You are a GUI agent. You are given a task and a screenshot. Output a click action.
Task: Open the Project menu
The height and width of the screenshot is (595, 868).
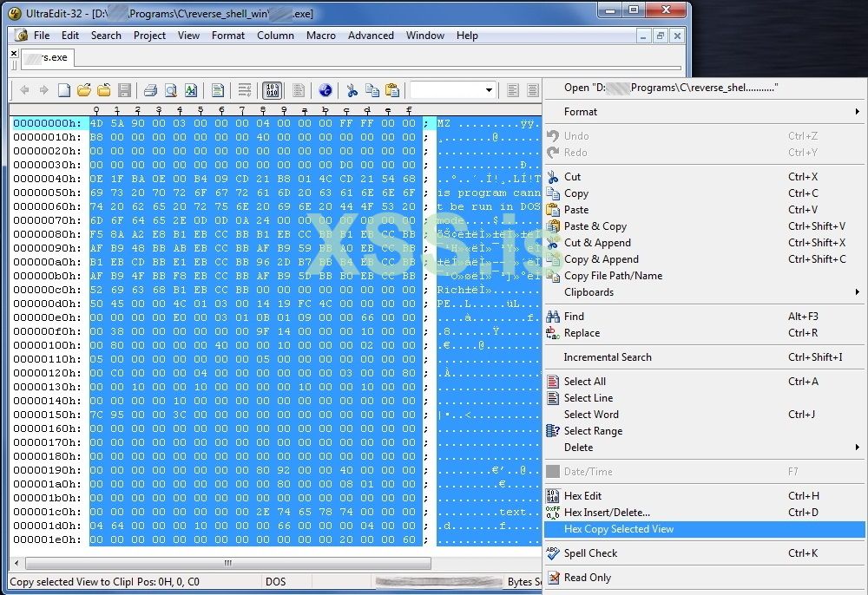[149, 36]
